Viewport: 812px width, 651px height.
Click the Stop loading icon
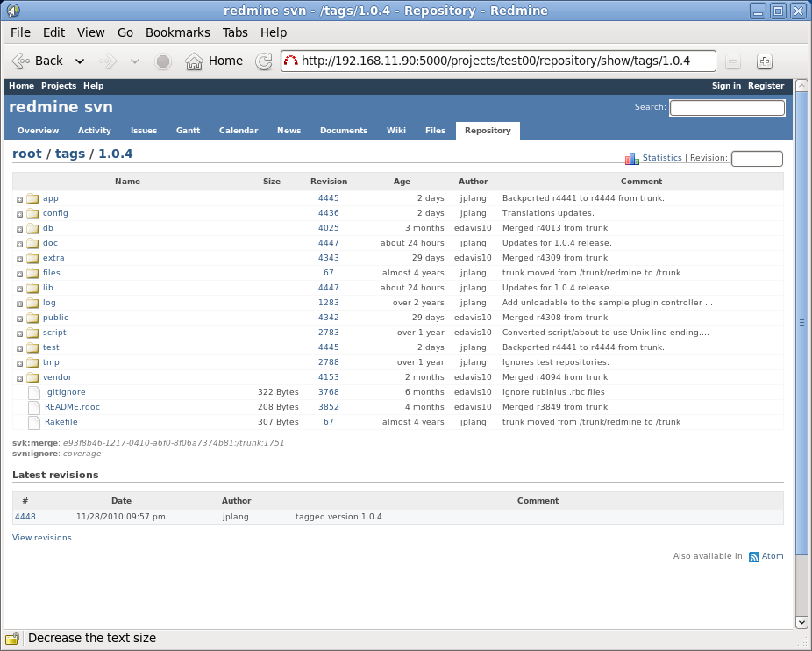163,61
